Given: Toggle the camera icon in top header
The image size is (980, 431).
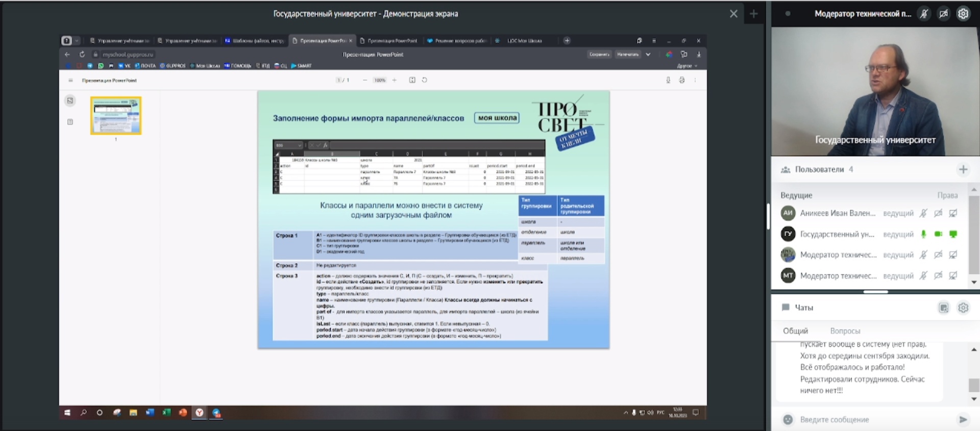Looking at the screenshot, I should pyautogui.click(x=943, y=14).
